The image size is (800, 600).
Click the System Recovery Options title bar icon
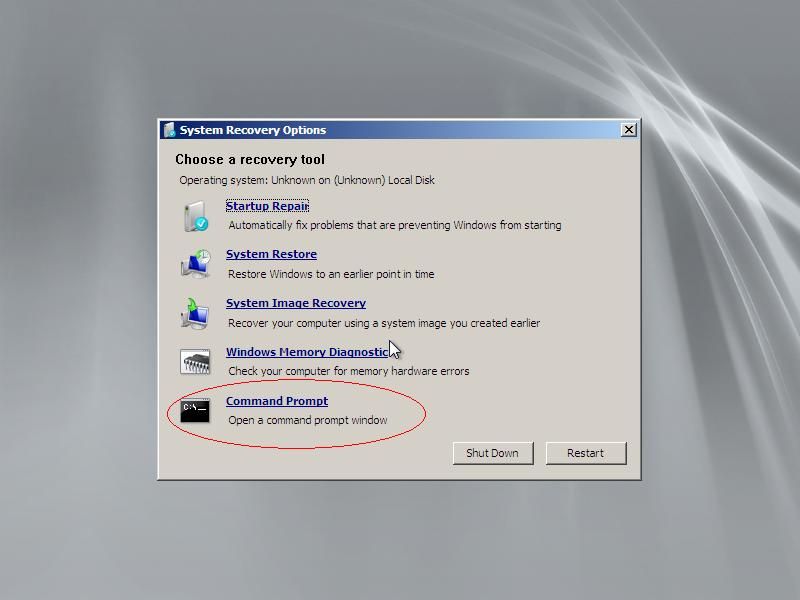tap(169, 130)
